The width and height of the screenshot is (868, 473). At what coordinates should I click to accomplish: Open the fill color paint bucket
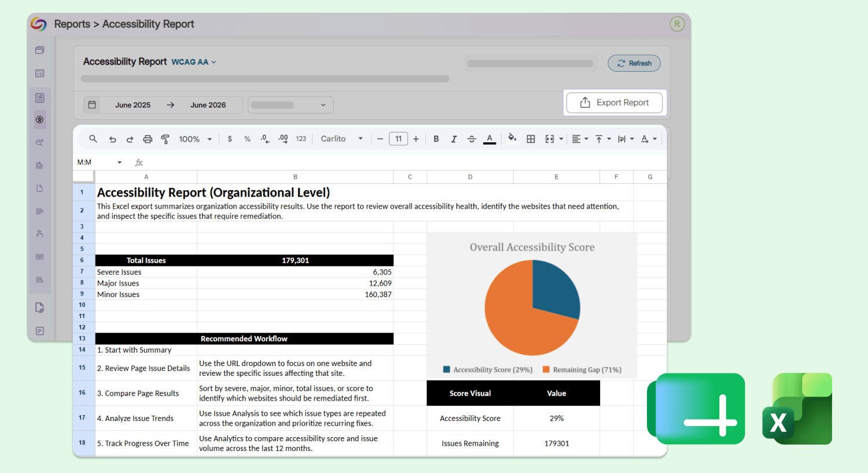pyautogui.click(x=512, y=138)
